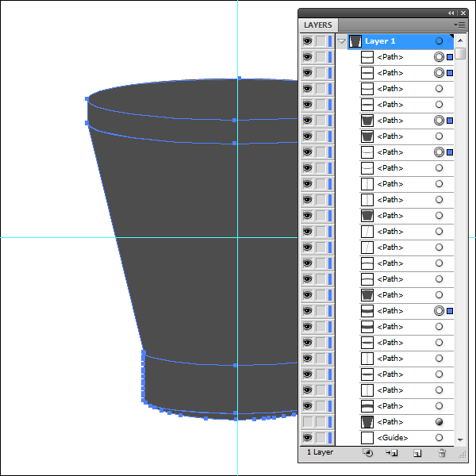This screenshot has width=476, height=476.
Task: Click the Delete Selection trash icon
Action: pos(442,453)
